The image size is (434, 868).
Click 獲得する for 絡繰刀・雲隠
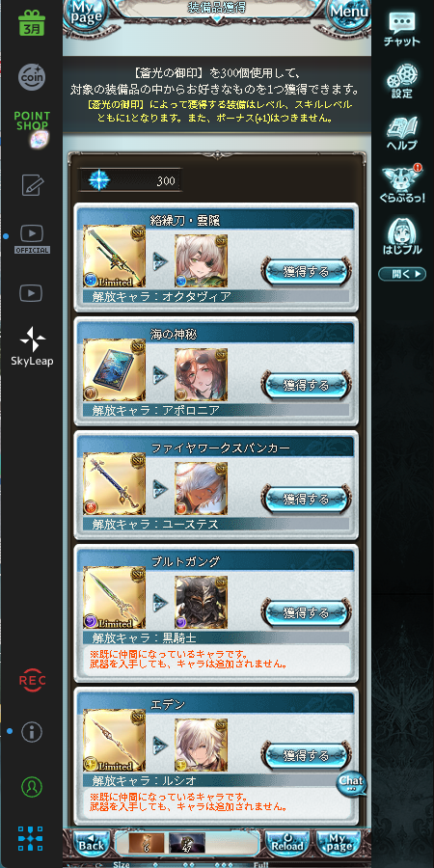click(x=306, y=271)
